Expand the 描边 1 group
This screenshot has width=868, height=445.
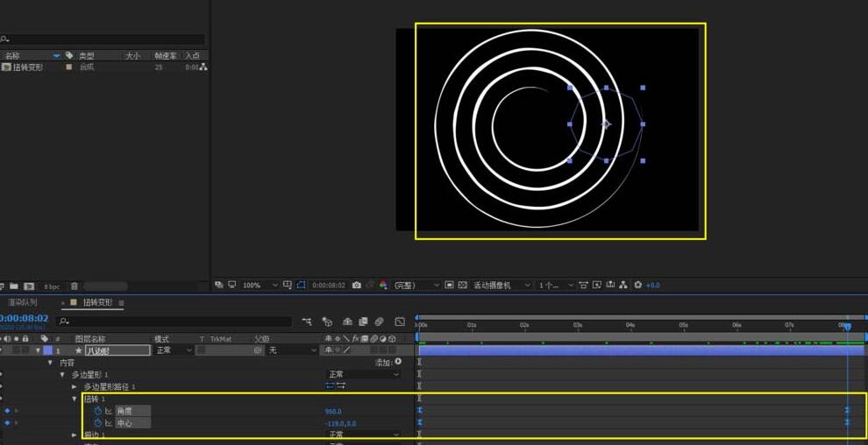point(75,435)
